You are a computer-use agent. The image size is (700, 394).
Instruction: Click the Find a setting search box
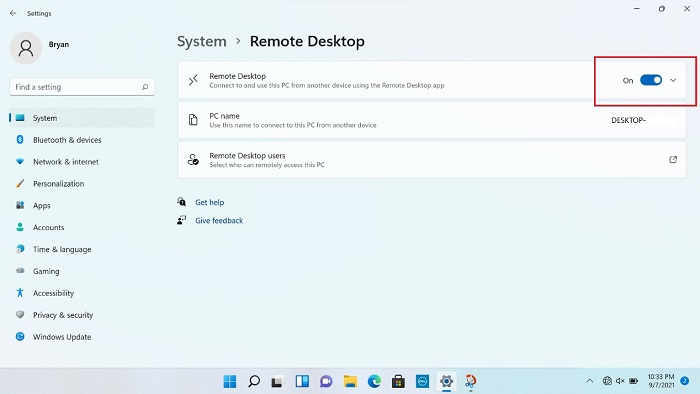click(82, 87)
